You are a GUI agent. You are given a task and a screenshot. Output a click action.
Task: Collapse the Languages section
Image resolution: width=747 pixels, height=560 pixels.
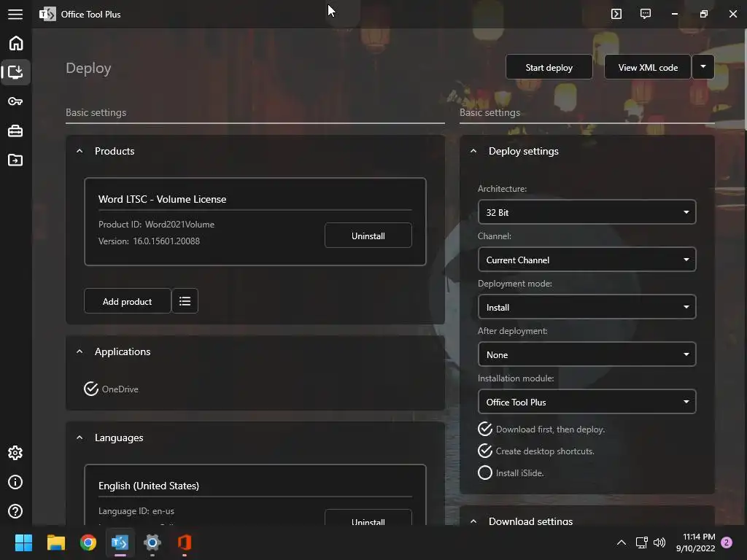tap(80, 437)
